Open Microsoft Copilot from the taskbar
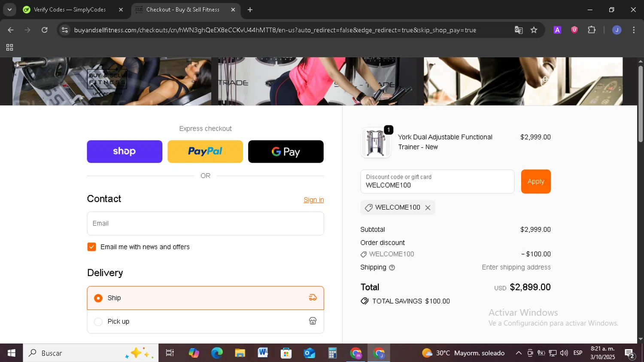Screen dimensions: 644x362 (x=194, y=353)
